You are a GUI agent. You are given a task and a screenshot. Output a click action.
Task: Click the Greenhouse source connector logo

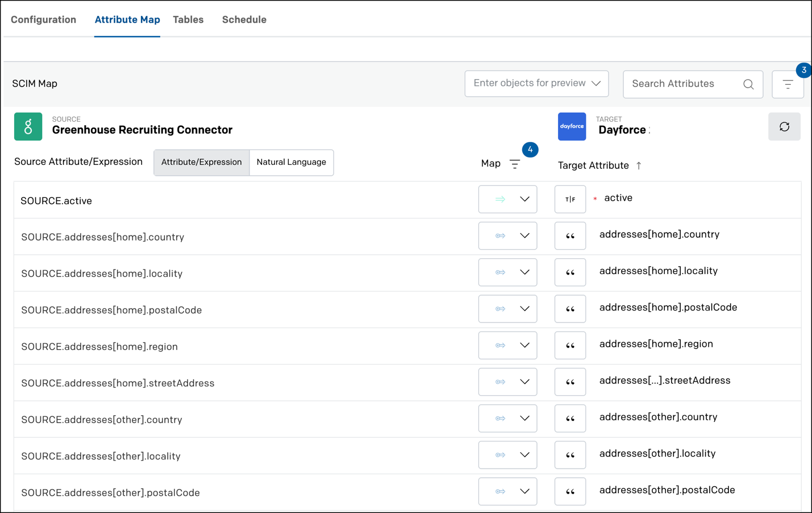coord(28,126)
